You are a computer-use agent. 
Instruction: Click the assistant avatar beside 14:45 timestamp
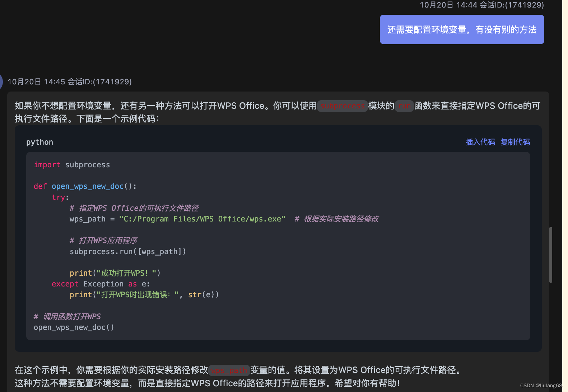[1, 81]
